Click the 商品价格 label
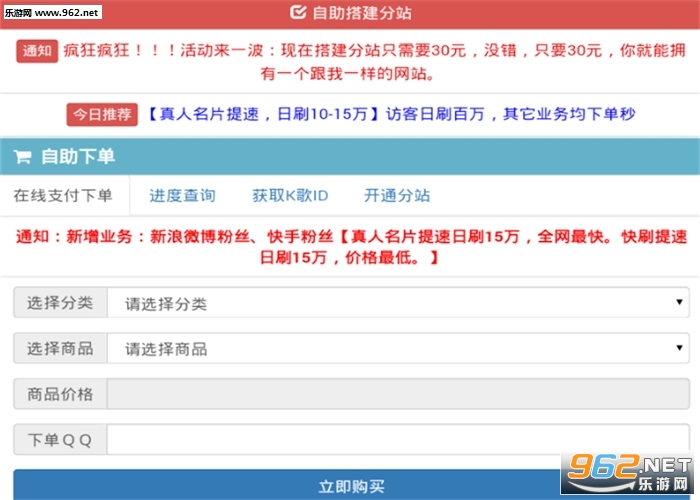Viewport: 700px width, 500px height. pos(60,394)
